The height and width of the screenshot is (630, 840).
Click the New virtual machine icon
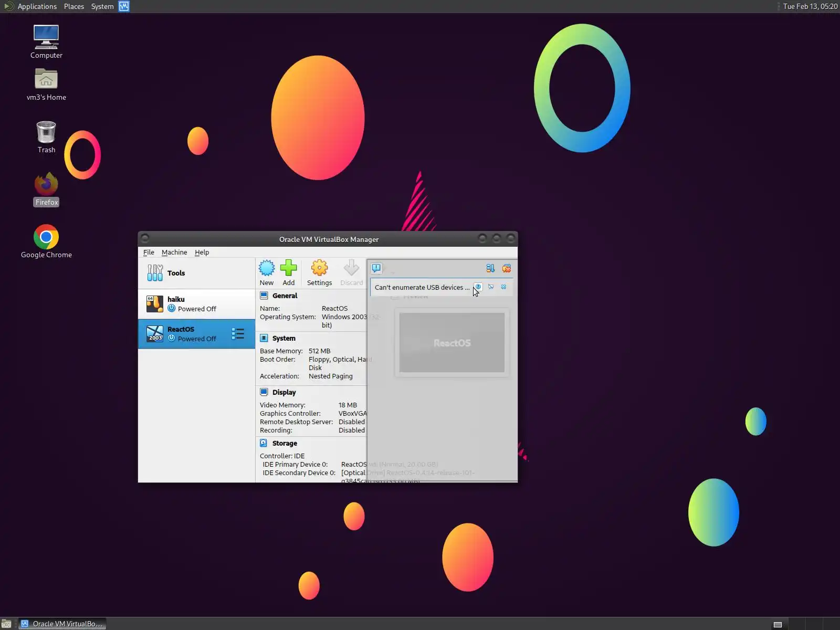(267, 268)
